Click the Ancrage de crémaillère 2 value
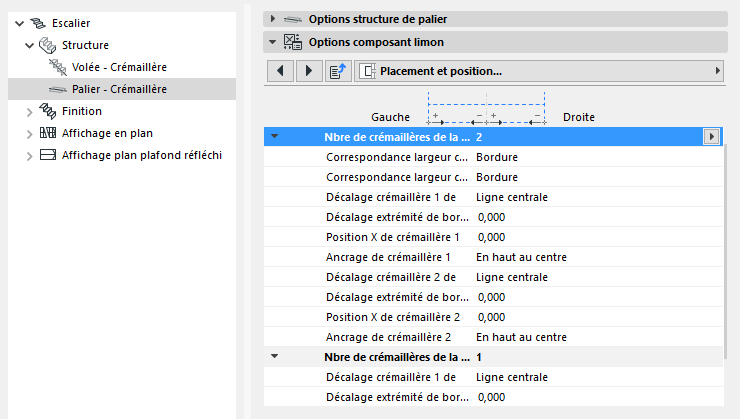This screenshot has height=419, width=740. coord(522,337)
